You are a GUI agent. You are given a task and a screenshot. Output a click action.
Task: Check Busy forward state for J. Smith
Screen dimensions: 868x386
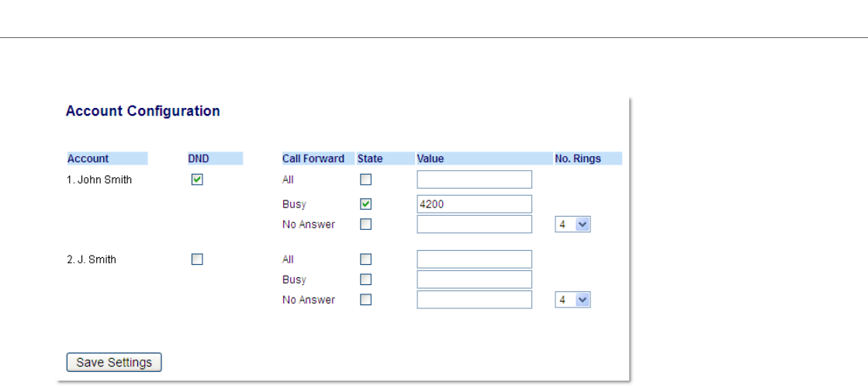pos(366,280)
